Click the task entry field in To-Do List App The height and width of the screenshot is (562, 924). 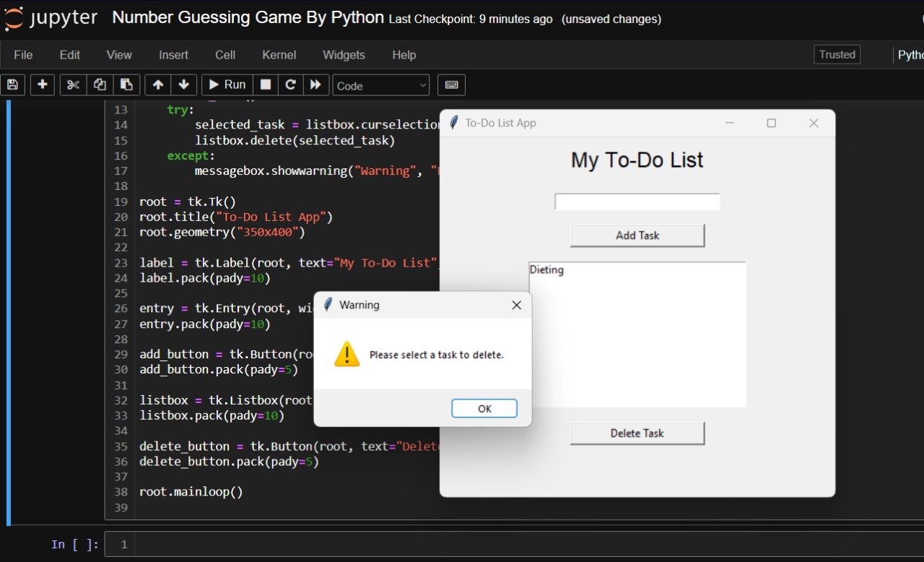coord(637,202)
